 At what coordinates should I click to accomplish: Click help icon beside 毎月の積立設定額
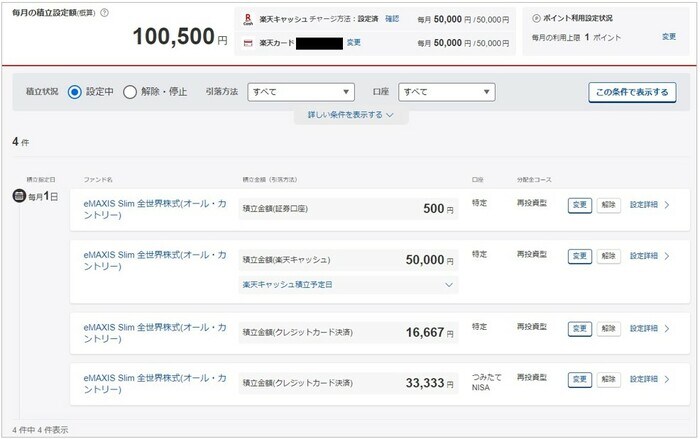tap(104, 13)
